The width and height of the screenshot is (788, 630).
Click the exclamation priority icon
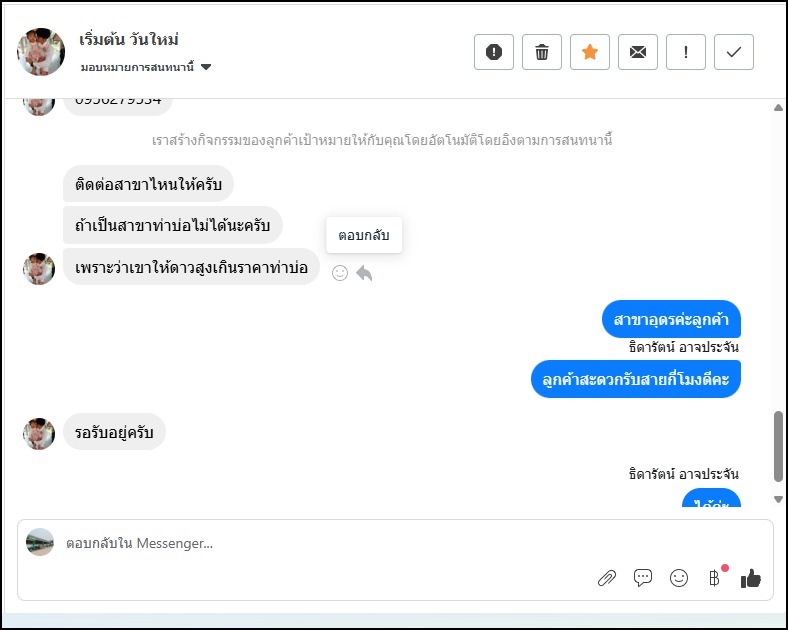686,53
